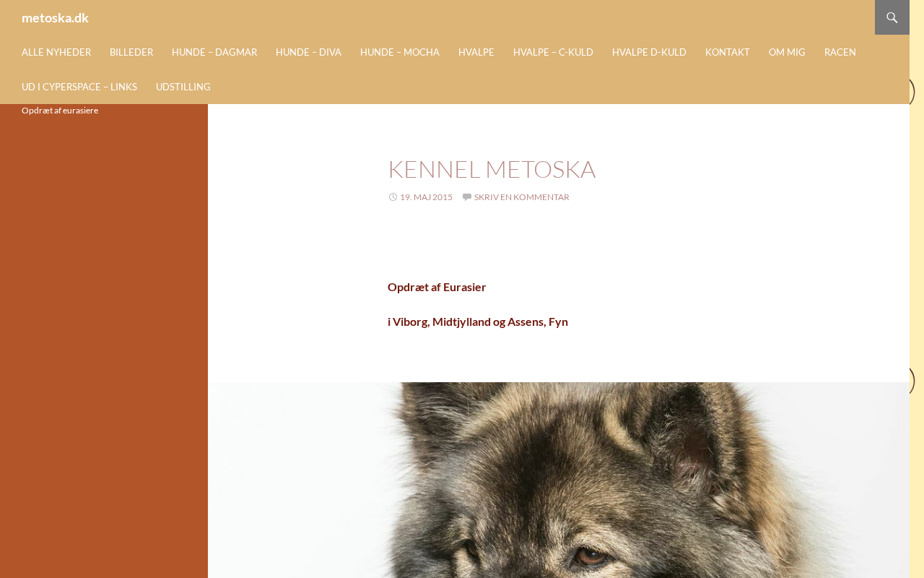
Task: Open Ud i Cyperspace – Links
Action: coord(79,87)
